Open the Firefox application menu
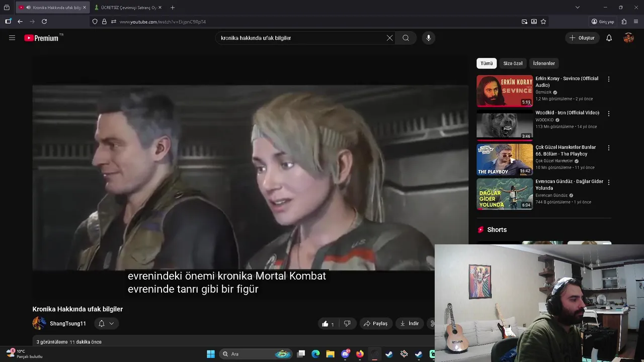The width and height of the screenshot is (644, 362). click(636, 22)
